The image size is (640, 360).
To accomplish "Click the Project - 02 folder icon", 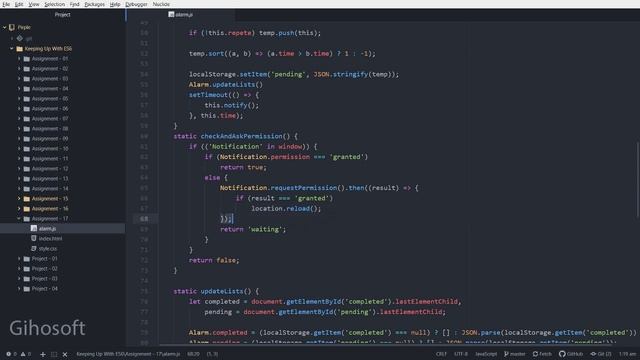I will [x=27, y=269].
